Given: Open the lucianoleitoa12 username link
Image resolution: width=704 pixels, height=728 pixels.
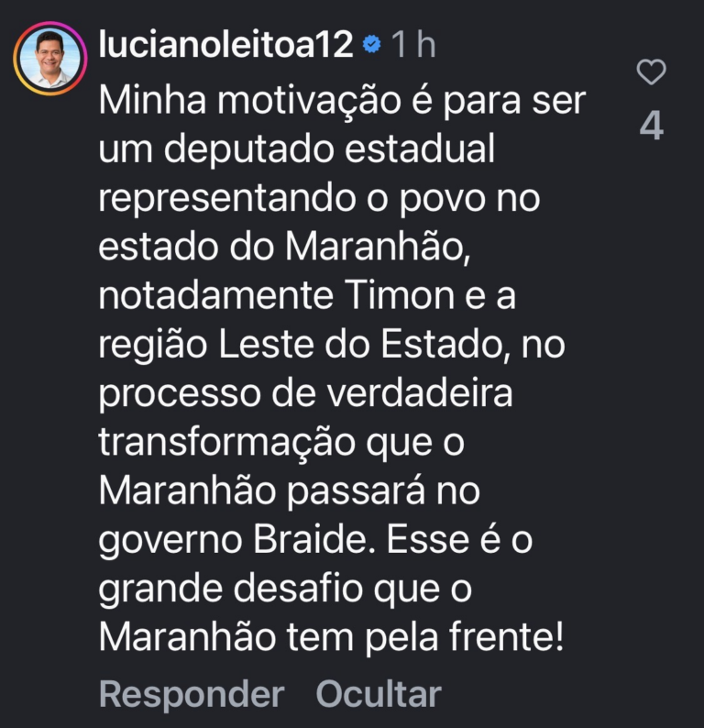Looking at the screenshot, I should click(226, 44).
